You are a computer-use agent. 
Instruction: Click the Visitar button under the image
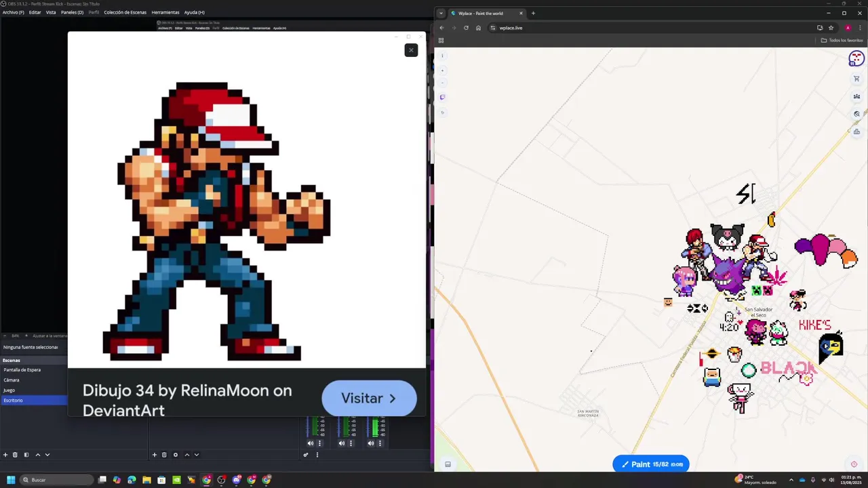pos(369,399)
